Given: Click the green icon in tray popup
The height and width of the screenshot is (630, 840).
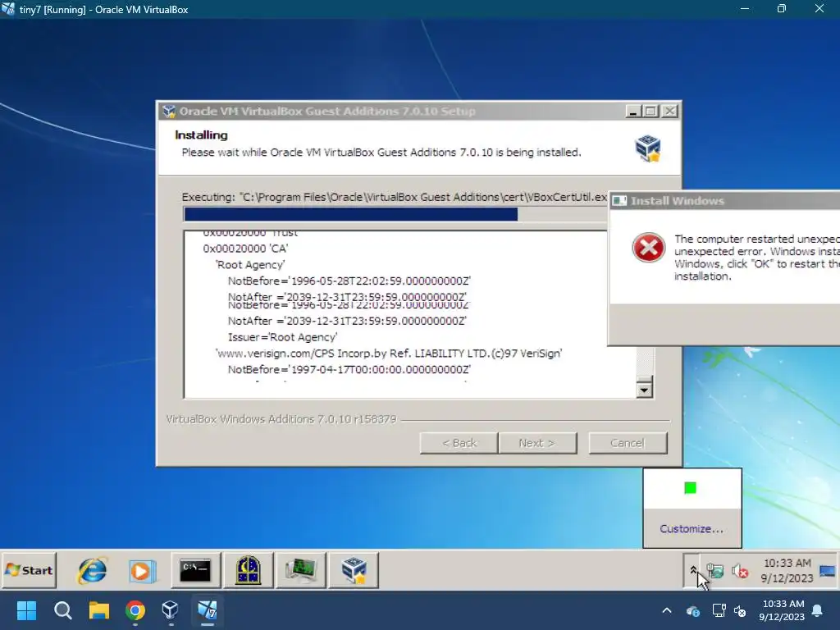Looking at the screenshot, I should [690, 487].
